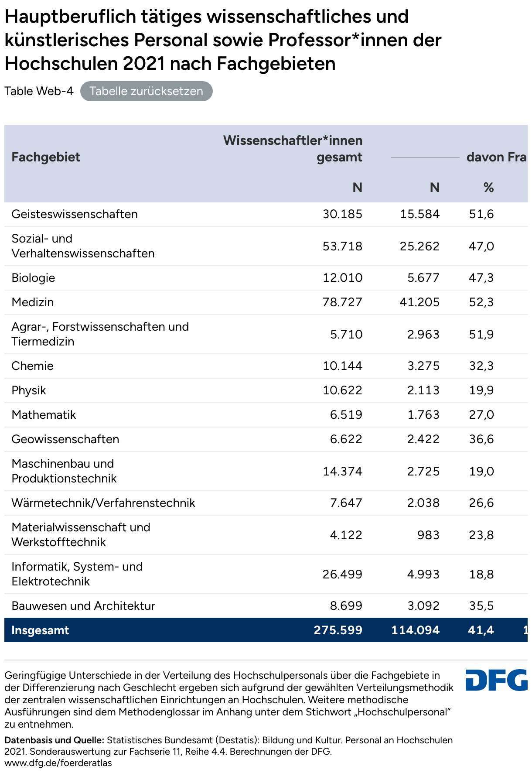
Task: Select the Chemie row label
Action: pyautogui.click(x=32, y=366)
